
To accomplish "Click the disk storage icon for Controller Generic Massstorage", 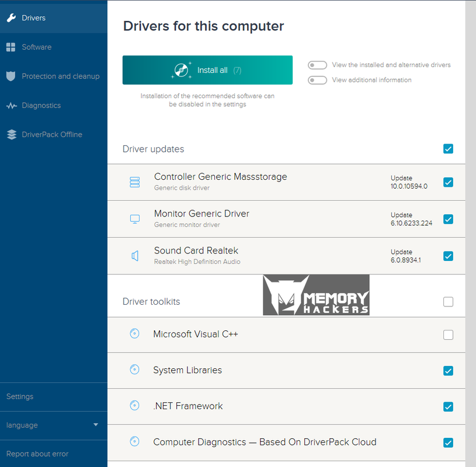I will [134, 182].
